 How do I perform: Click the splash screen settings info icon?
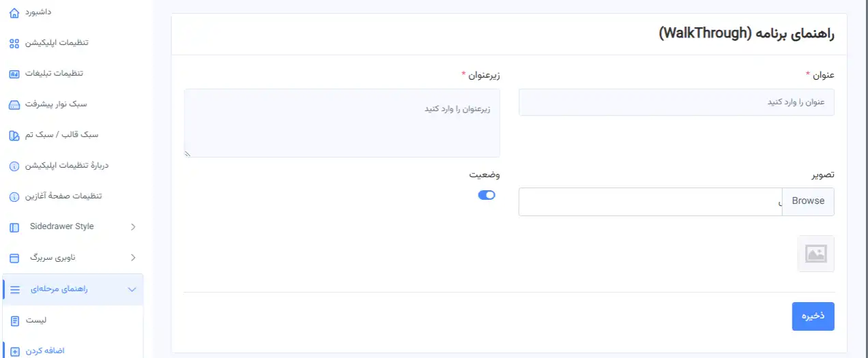[x=14, y=197]
